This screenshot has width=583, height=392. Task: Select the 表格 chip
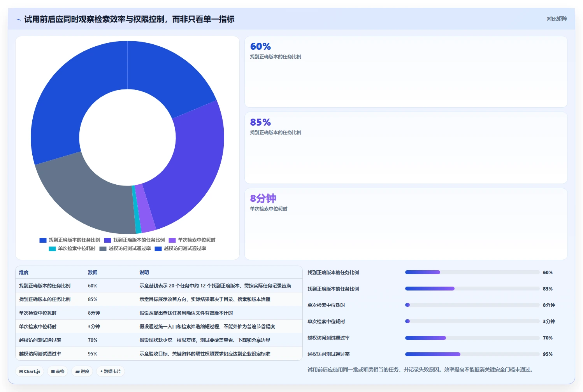pos(58,371)
